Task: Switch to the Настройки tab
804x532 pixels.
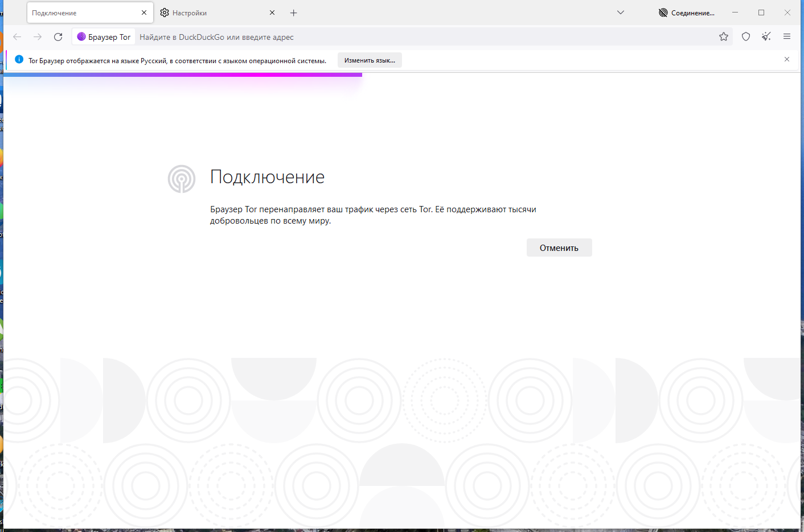Action: pos(218,13)
